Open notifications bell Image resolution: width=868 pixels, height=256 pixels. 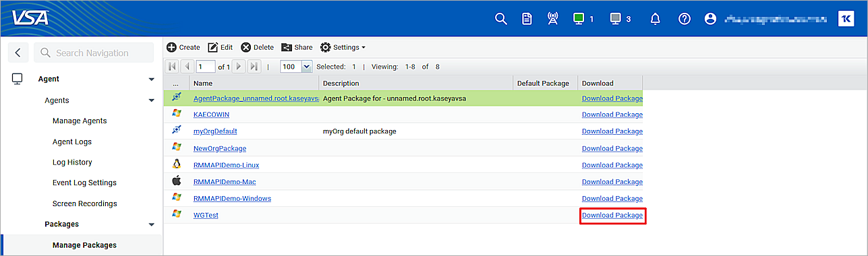pyautogui.click(x=655, y=19)
